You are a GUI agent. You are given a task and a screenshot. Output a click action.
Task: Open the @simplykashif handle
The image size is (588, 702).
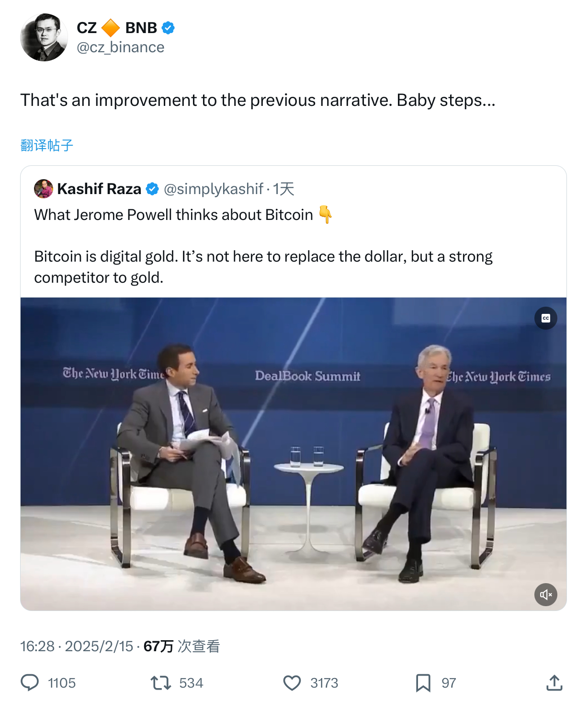pos(214,189)
